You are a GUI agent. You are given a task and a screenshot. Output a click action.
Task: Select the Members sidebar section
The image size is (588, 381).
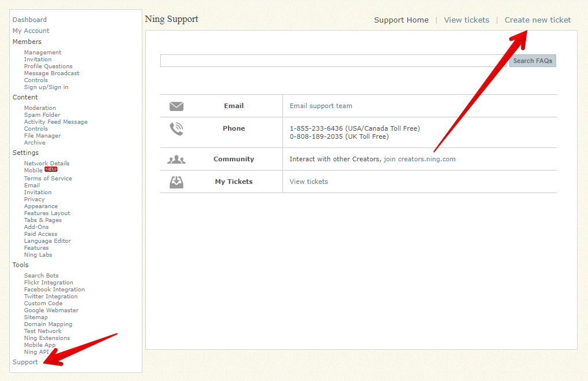[x=27, y=42]
